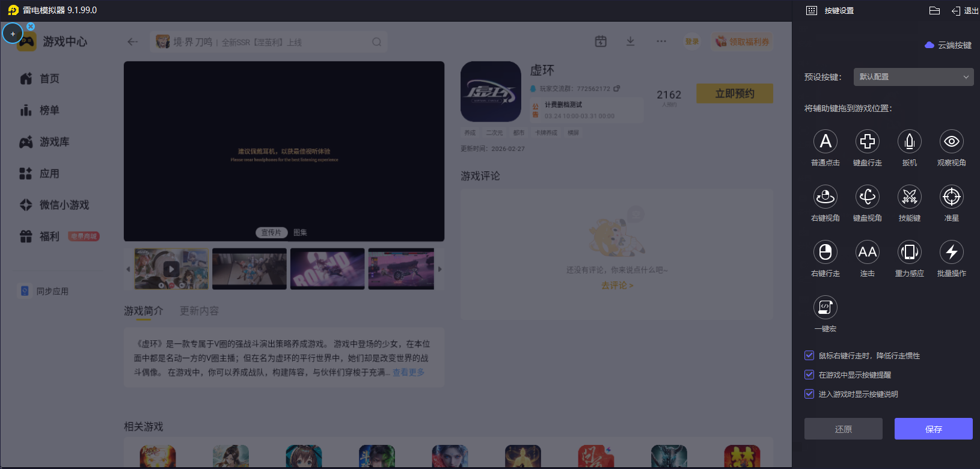Toggle 鼠标右键行走时降低行走惯性 checkbox

click(x=809, y=355)
